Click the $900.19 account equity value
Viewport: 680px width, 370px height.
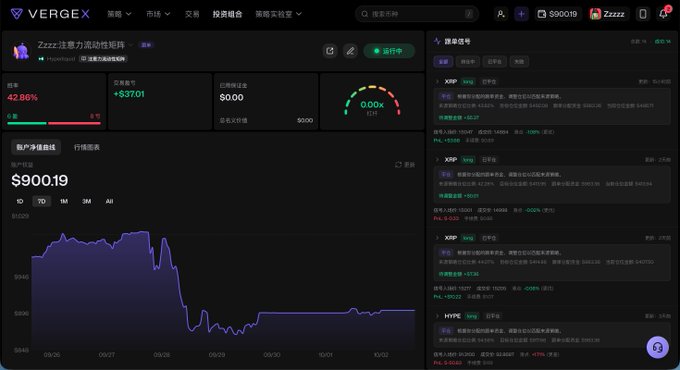pyautogui.click(x=39, y=180)
